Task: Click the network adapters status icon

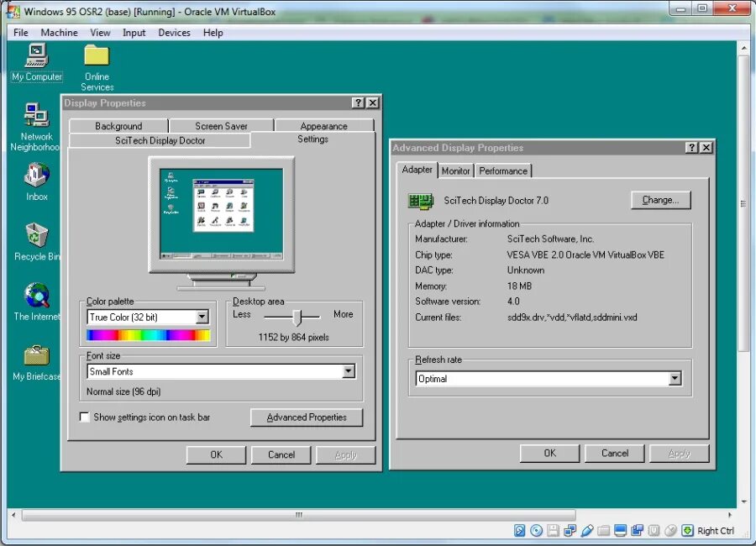Action: (x=570, y=531)
